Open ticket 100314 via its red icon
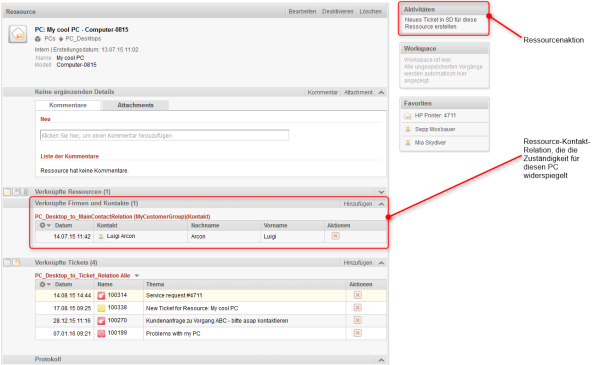The height and width of the screenshot is (365, 600). [x=101, y=295]
